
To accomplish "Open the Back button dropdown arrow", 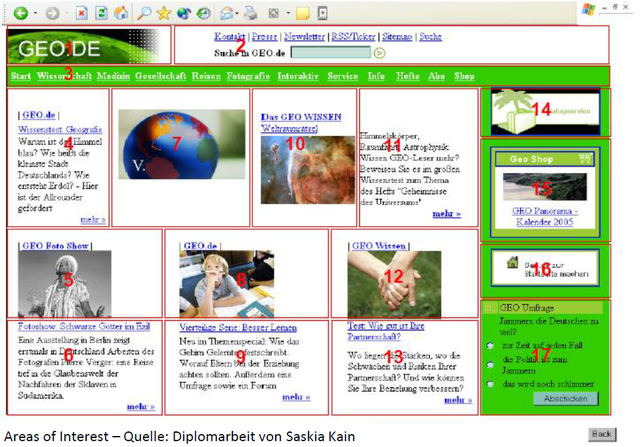I will [36, 13].
